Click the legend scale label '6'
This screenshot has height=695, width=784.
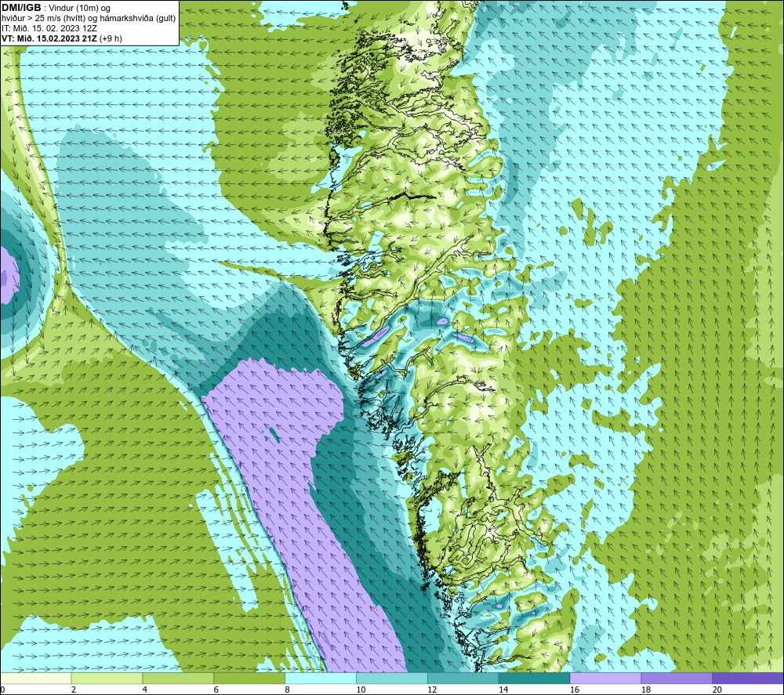pyautogui.click(x=216, y=690)
